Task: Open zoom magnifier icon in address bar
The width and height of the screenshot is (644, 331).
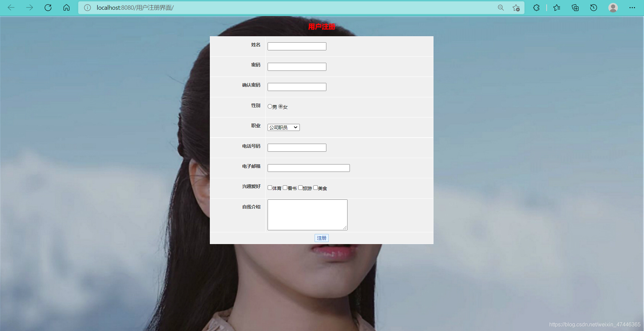Action: 501,7
